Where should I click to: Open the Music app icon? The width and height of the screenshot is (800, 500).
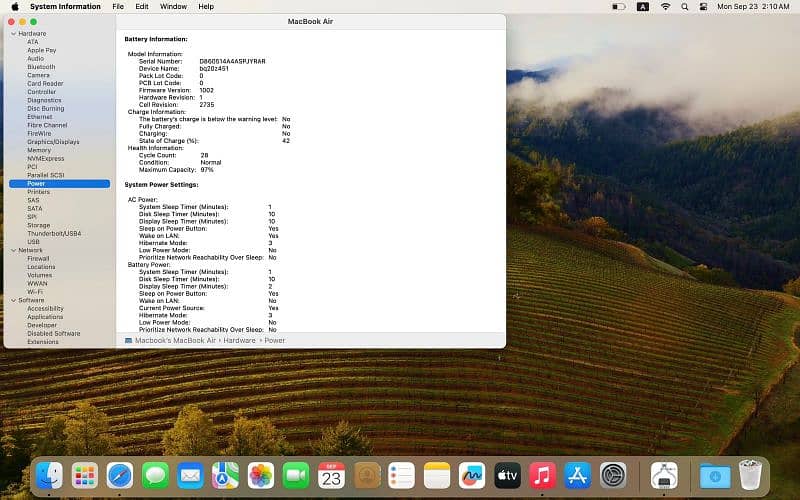(x=542, y=476)
